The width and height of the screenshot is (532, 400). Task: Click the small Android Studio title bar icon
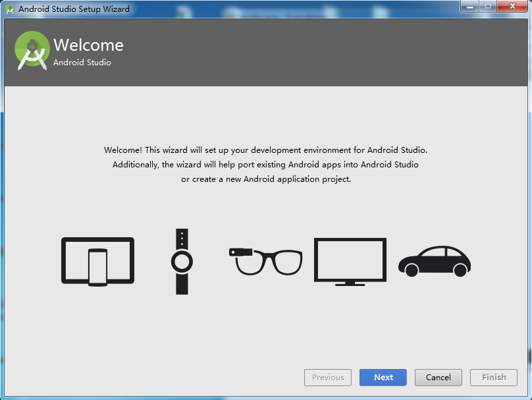pyautogui.click(x=10, y=9)
